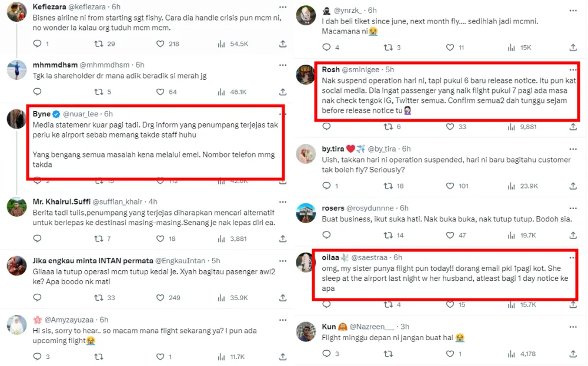Image resolution: width=588 pixels, height=366 pixels.
Task: Open more options on Rosh's tweet
Action: (572, 69)
